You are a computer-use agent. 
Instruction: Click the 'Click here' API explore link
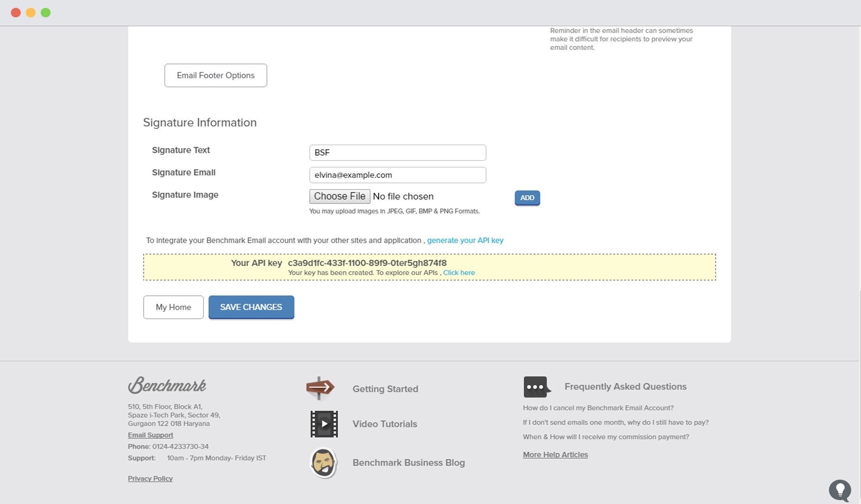pos(459,273)
